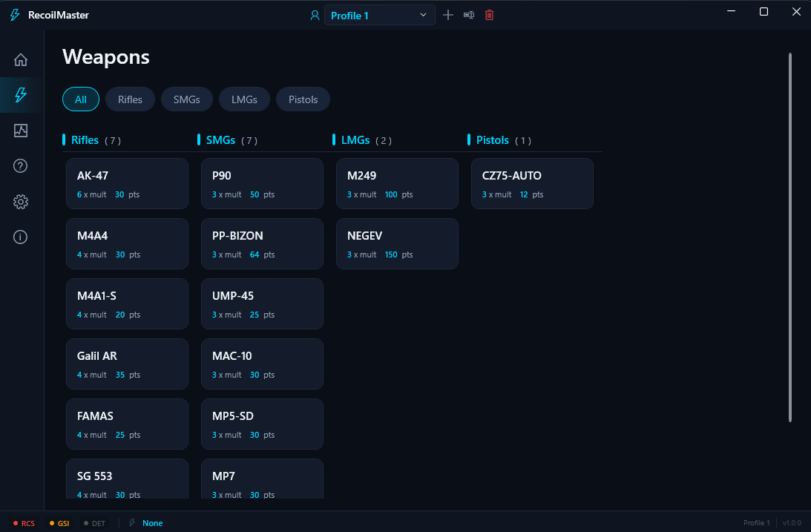Image resolution: width=811 pixels, height=532 pixels.
Task: Open Settings gear in sidebar
Action: tap(21, 202)
